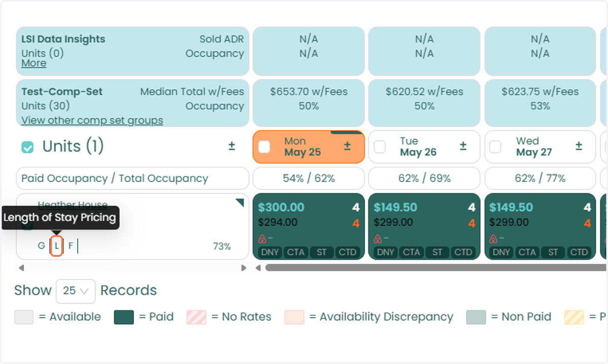
Task: Click the $653.70 w/Fees comp set cell
Action: point(309,103)
